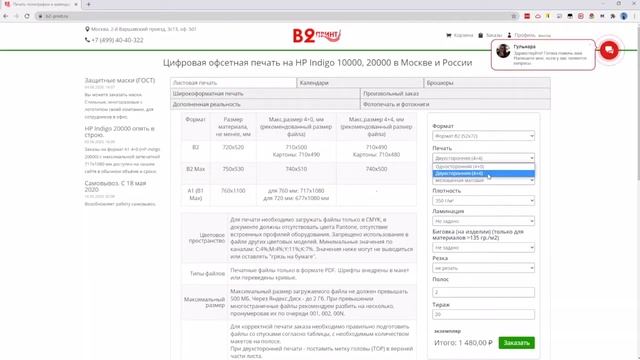Open news HP Indigo 20000 опять в строю
This screenshot has height=360, width=640.
[x=120, y=131]
